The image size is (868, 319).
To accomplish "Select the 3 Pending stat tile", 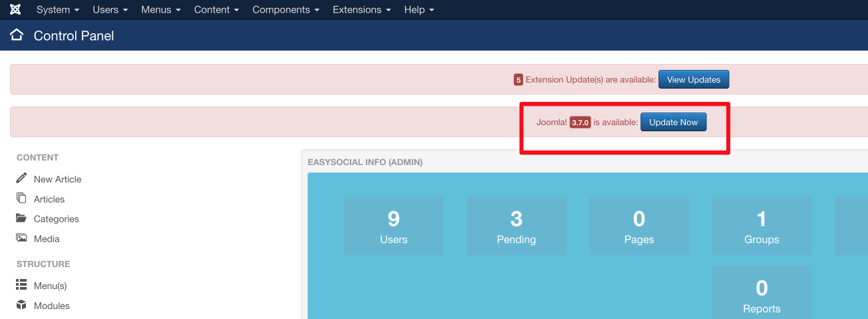I will pyautogui.click(x=516, y=226).
